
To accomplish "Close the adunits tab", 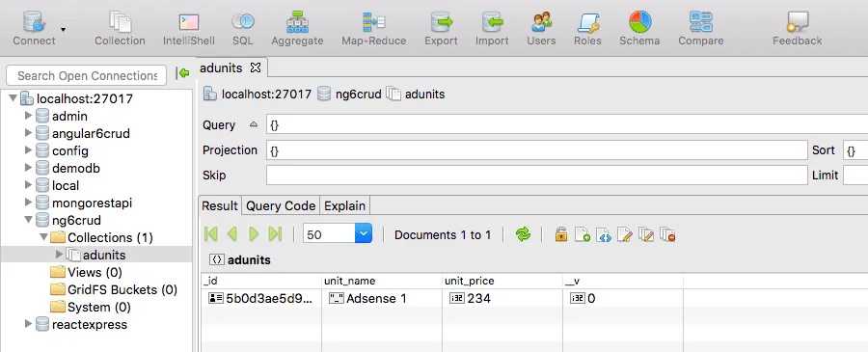I will point(256,68).
